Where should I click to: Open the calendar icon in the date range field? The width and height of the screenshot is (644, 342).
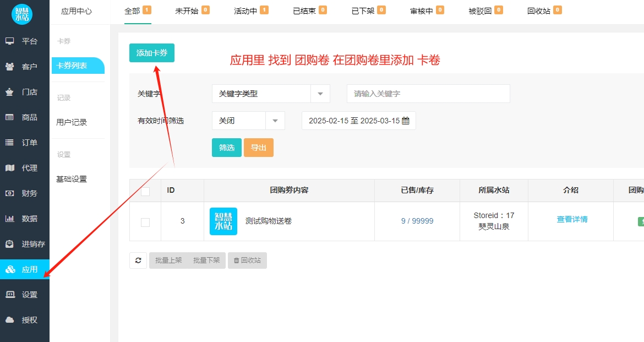pyautogui.click(x=406, y=121)
